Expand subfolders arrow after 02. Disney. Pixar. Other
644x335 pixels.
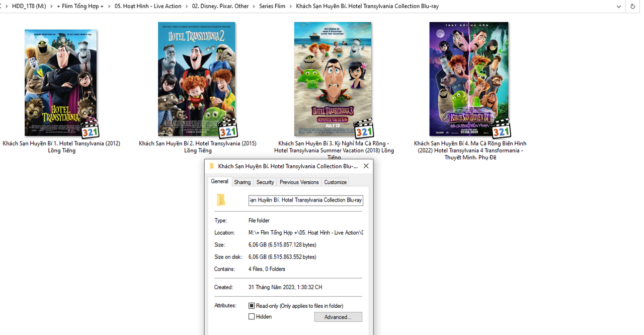(x=254, y=6)
